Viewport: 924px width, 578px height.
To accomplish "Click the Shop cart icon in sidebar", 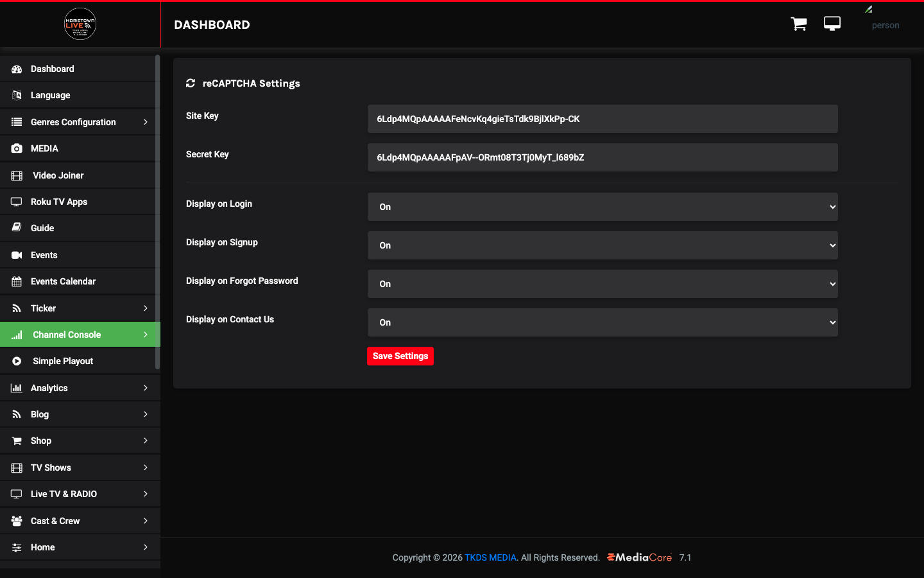I will (x=17, y=441).
